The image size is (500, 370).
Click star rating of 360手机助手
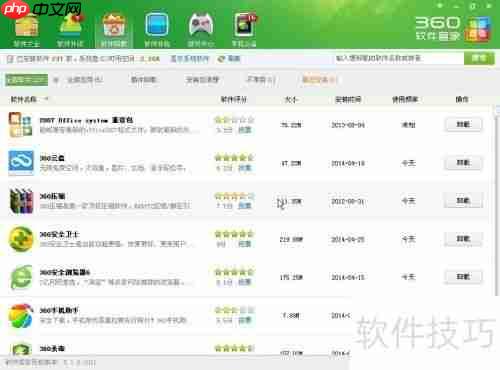click(234, 310)
